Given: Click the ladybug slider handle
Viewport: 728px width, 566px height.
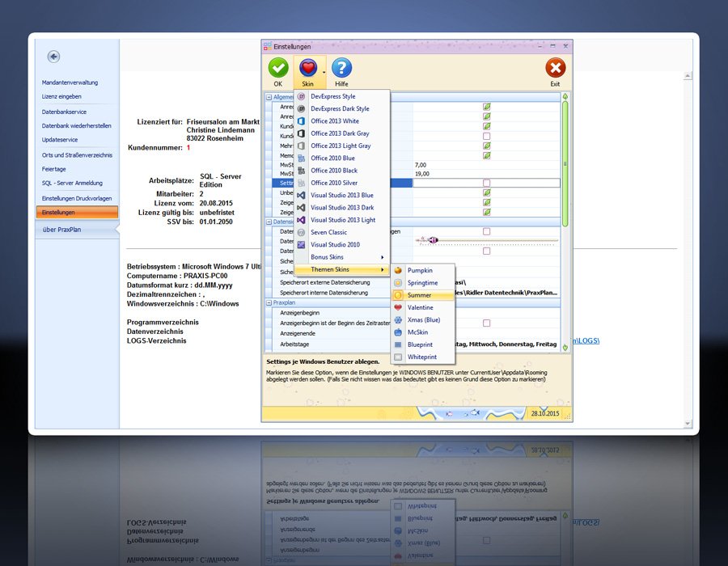Looking at the screenshot, I should click(433, 240).
